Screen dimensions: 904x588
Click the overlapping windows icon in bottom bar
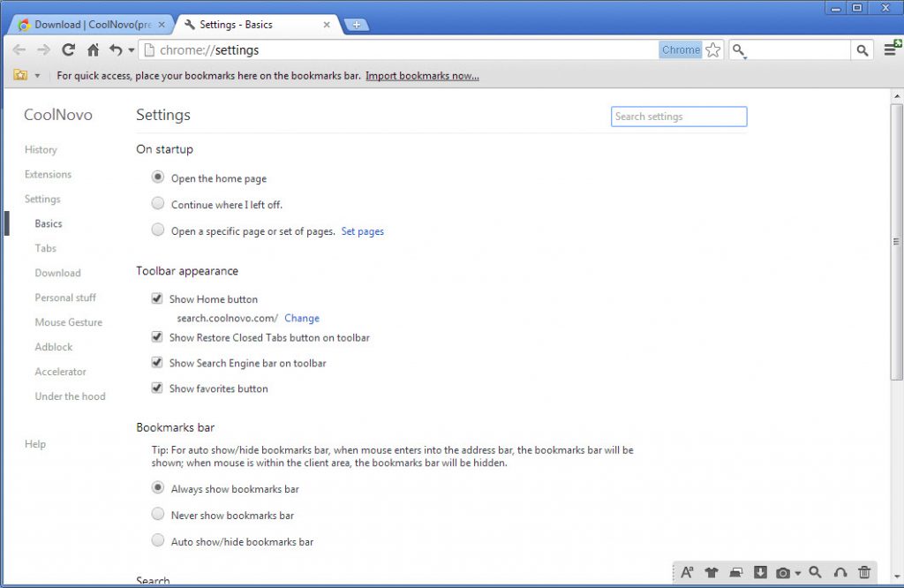click(735, 572)
